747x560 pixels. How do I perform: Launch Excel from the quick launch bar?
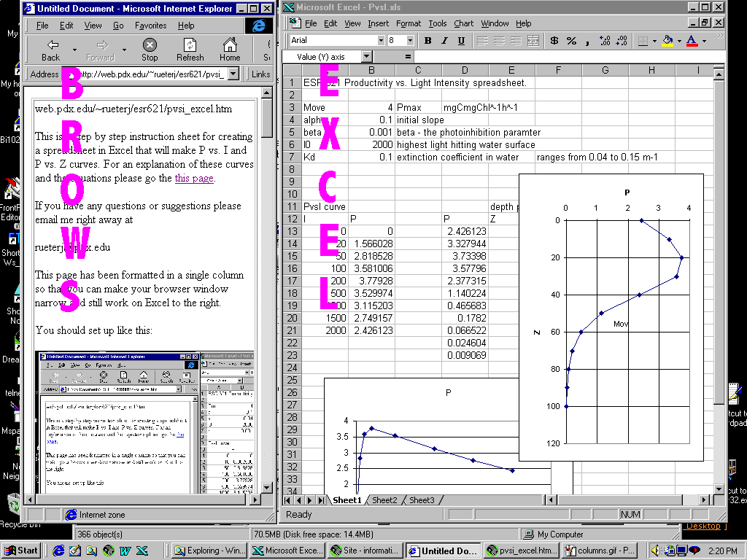[x=142, y=551]
